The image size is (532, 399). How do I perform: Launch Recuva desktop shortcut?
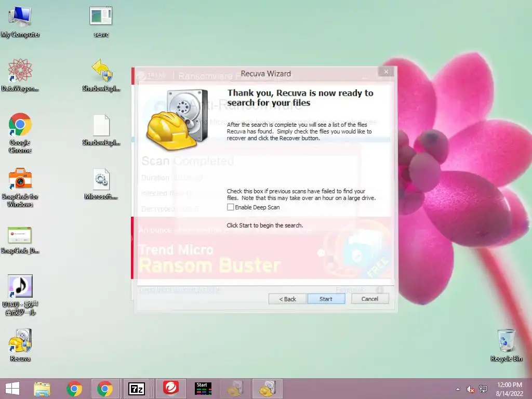coord(20,344)
